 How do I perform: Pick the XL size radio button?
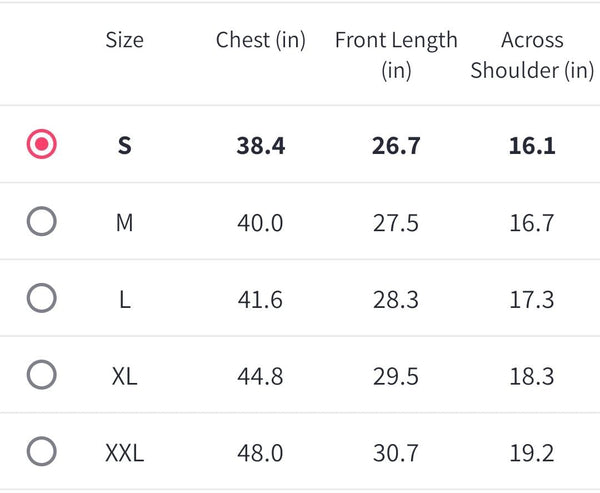click(x=41, y=375)
